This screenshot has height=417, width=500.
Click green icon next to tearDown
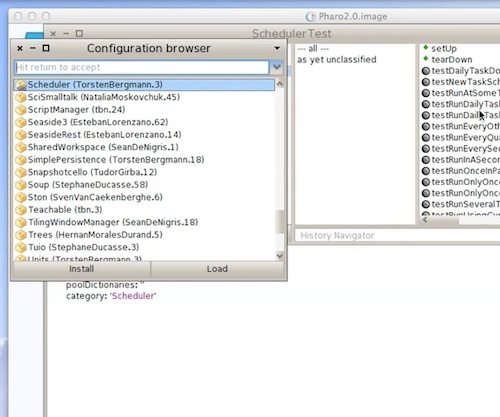(x=426, y=59)
